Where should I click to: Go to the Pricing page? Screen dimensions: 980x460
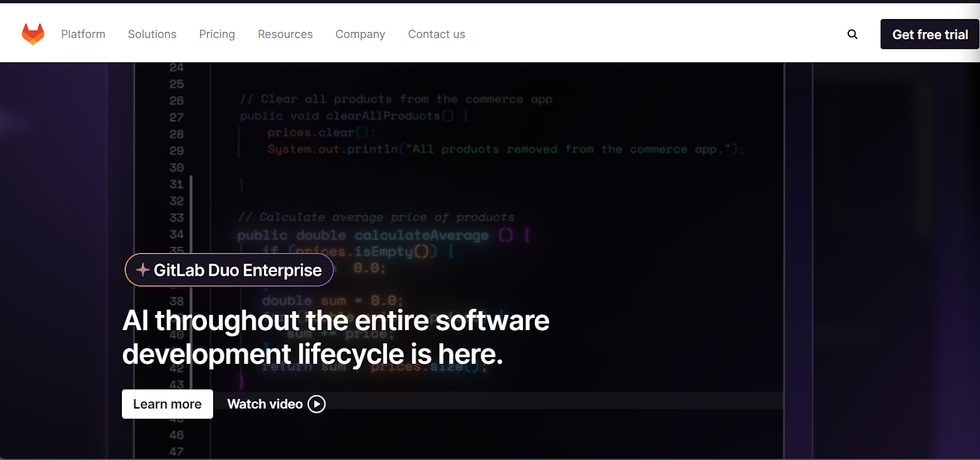217,34
